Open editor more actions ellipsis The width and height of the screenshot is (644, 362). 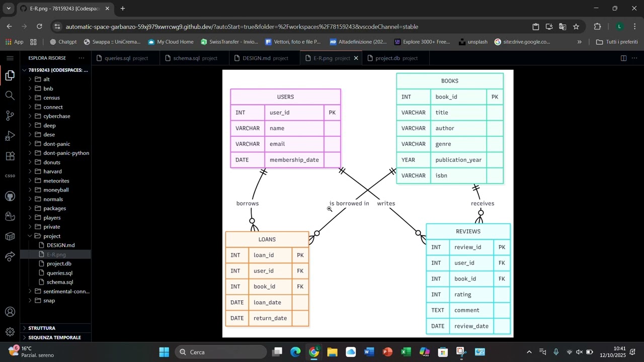634,58
